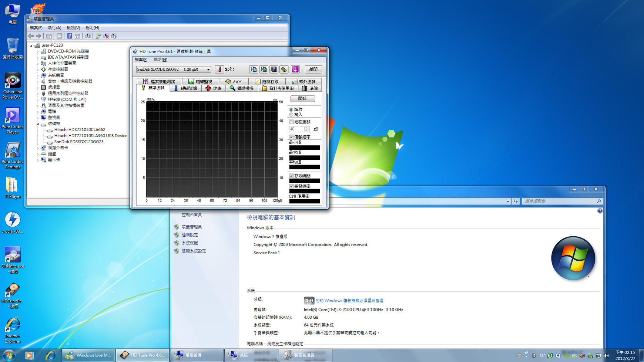Viewport: 644px width, 362px height.
Task: Switch to the 健康 health tab
Action: 214,88
